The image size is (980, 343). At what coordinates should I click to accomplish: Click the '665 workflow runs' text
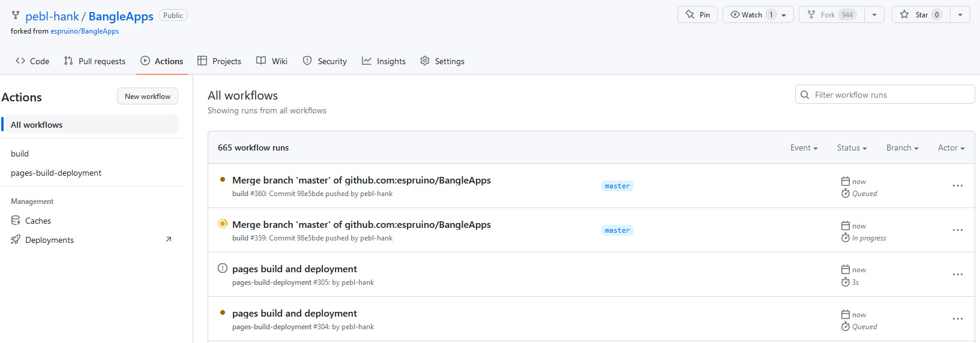pos(253,148)
